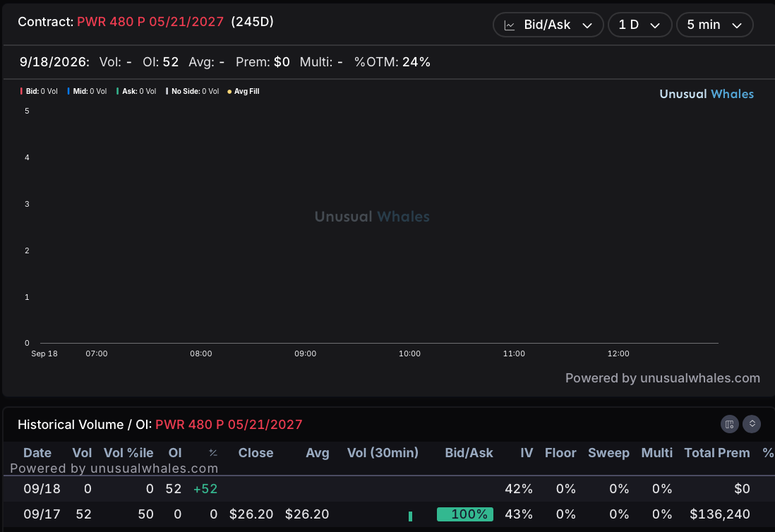The width and height of the screenshot is (775, 532).
Task: Collapse the Historical Volume panel chevron icon
Action: (752, 424)
